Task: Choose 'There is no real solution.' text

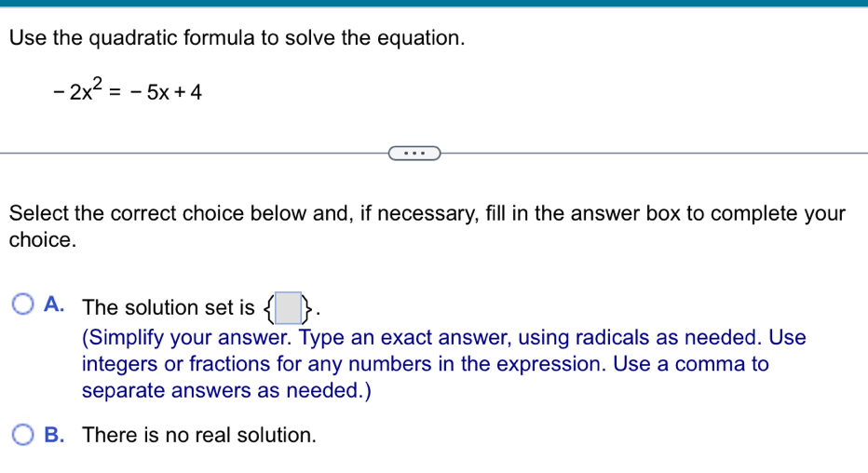Action: coord(199,436)
